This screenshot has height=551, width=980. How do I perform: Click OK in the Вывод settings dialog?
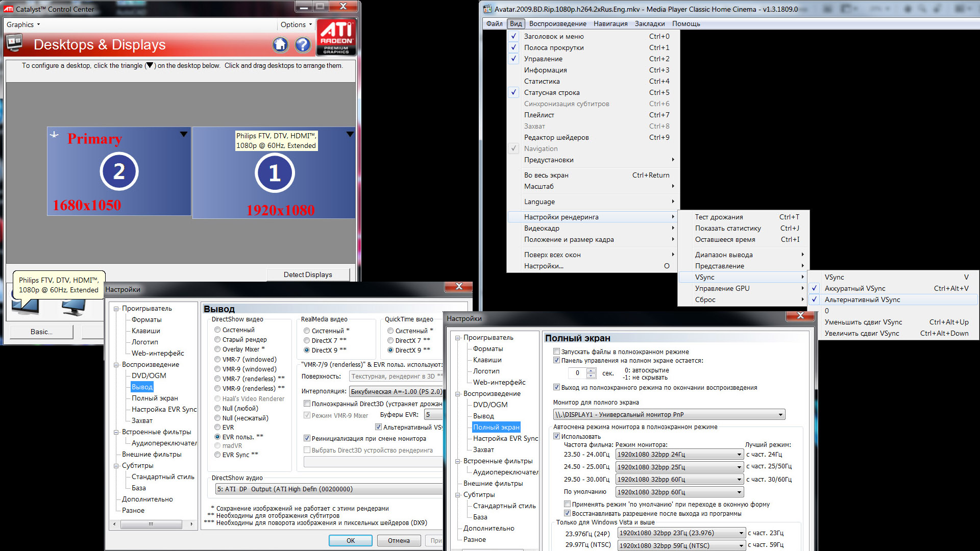click(x=350, y=540)
